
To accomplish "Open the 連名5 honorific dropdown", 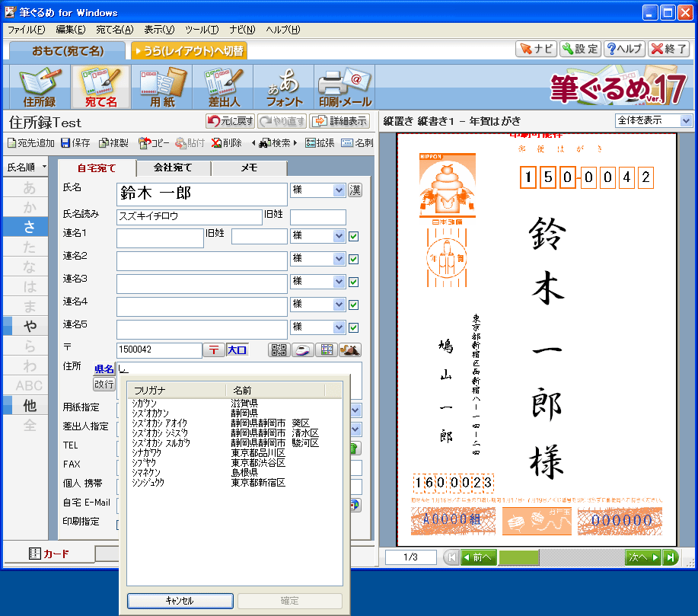I will point(339,327).
